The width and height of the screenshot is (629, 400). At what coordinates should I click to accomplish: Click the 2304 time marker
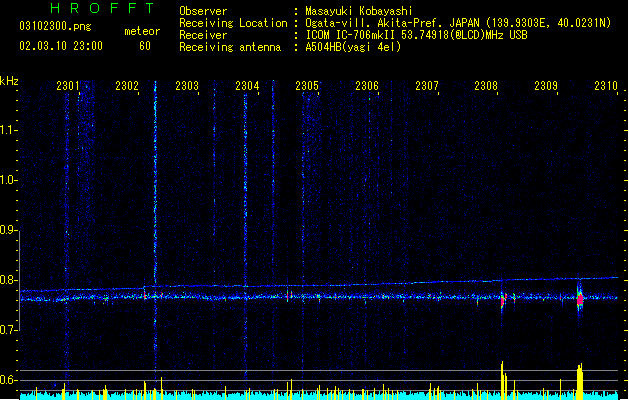pyautogui.click(x=247, y=86)
